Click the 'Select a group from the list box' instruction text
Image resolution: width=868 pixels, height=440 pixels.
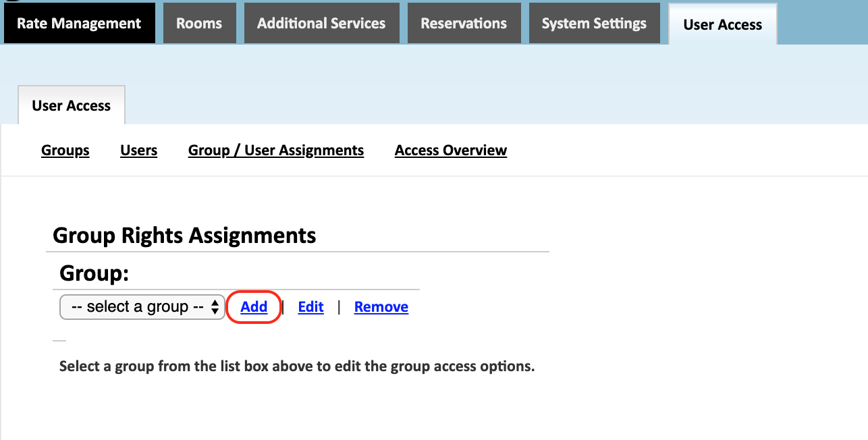[x=297, y=366]
